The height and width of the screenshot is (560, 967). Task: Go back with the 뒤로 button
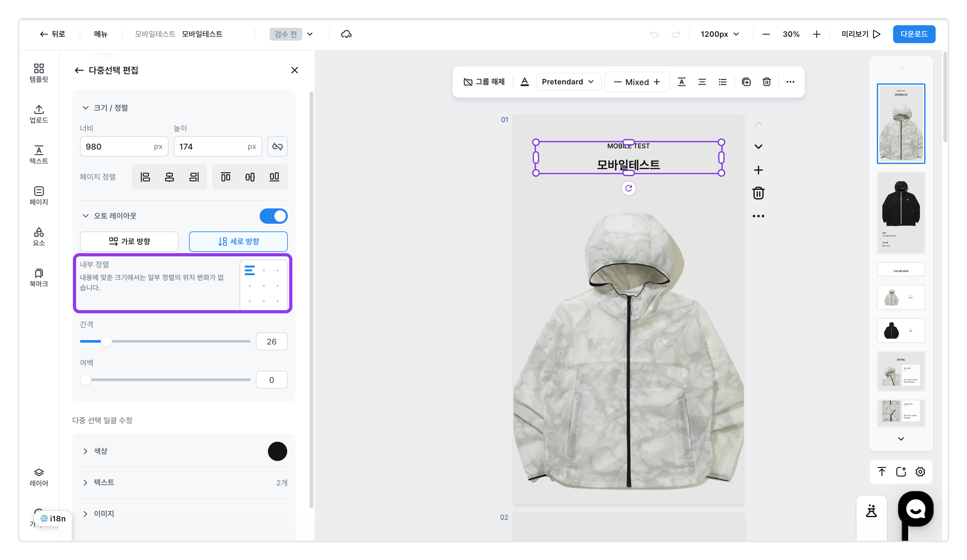[x=52, y=34]
